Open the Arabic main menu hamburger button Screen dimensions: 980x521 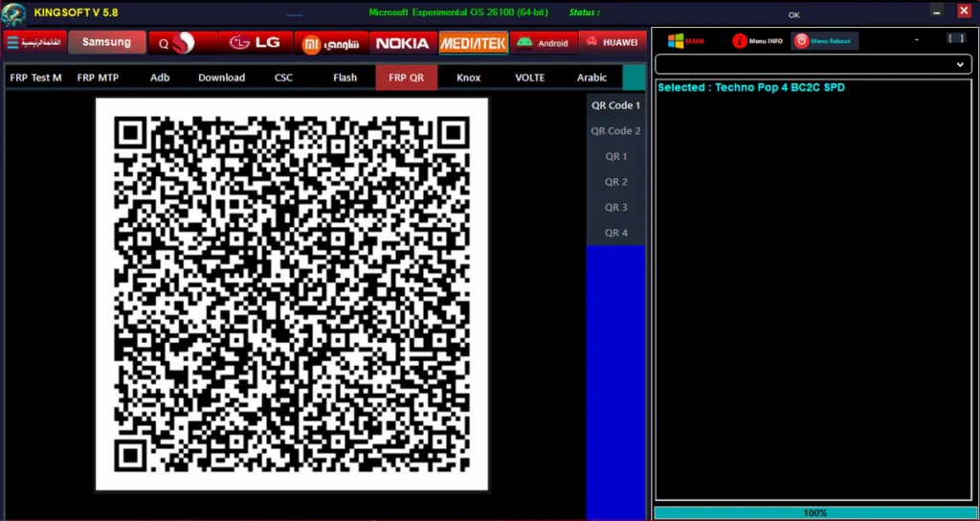(x=35, y=42)
